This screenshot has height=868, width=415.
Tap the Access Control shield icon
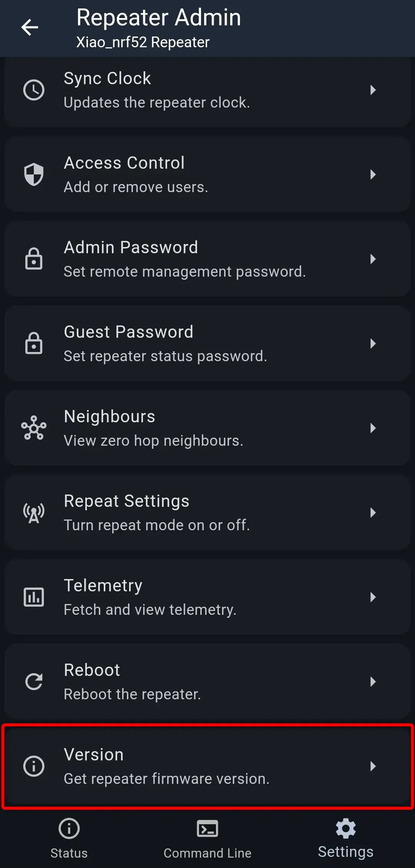point(34,174)
